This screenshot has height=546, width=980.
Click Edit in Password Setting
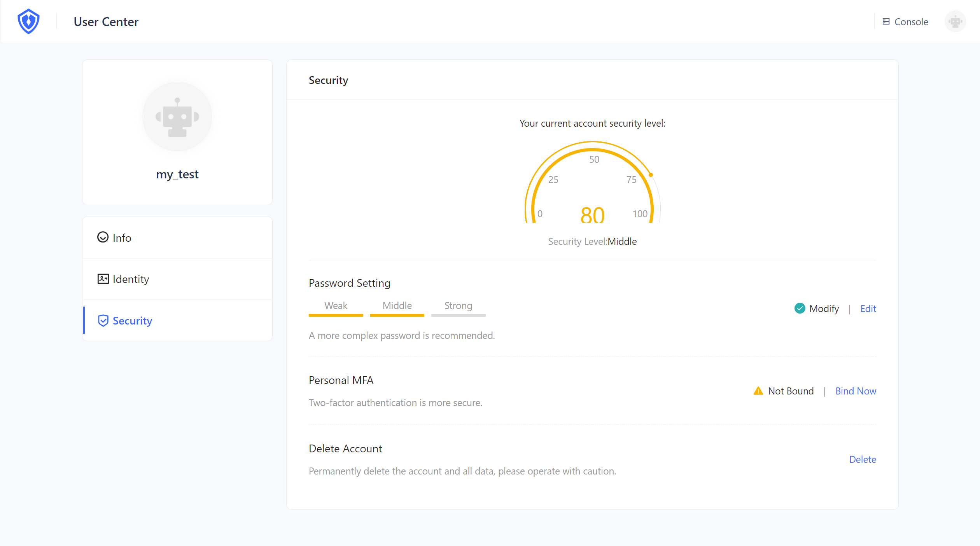[868, 308]
